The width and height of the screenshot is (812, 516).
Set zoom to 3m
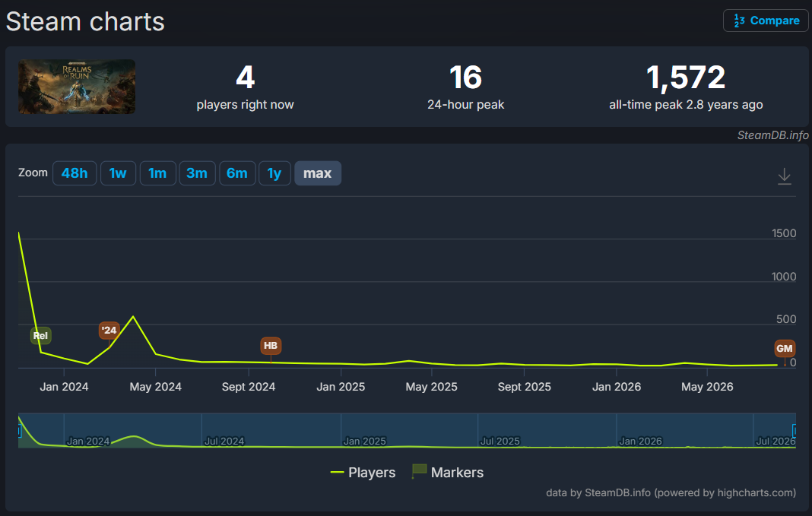tap(197, 173)
